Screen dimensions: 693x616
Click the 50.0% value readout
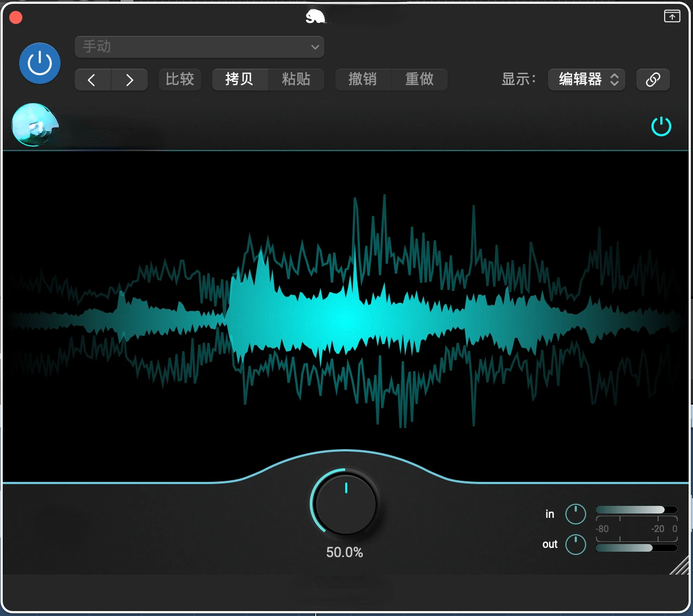point(345,552)
